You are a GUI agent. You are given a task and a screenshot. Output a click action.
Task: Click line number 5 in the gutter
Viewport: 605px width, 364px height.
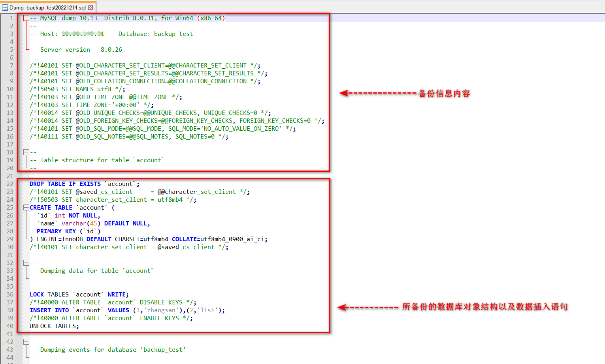11,50
